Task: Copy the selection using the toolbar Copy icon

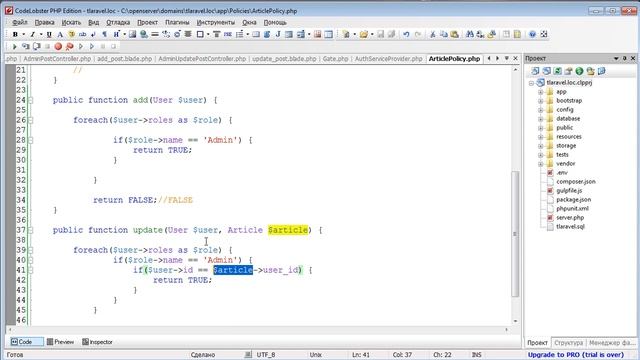Action: tap(443, 35)
